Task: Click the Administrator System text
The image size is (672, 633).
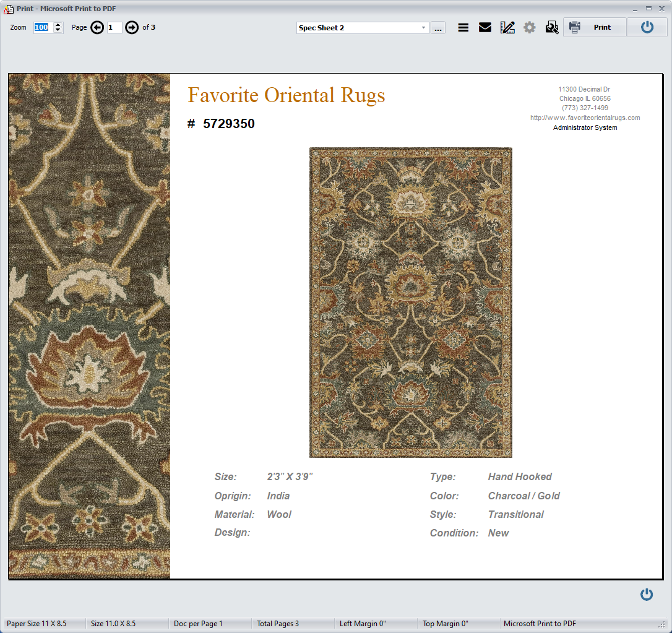Action: pos(585,127)
